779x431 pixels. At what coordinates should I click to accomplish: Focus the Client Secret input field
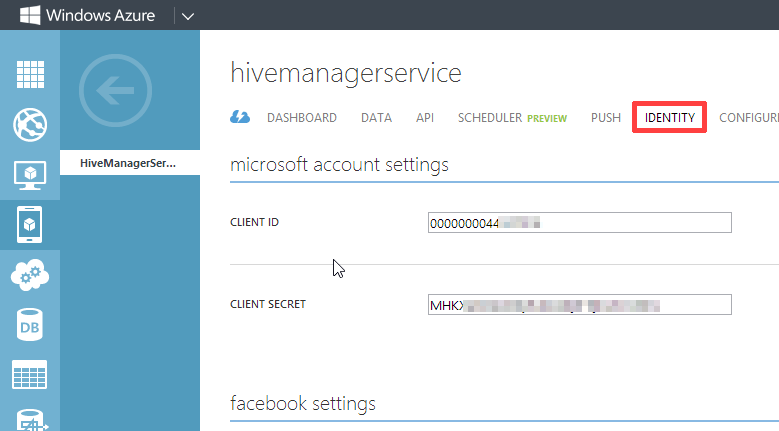(x=579, y=304)
